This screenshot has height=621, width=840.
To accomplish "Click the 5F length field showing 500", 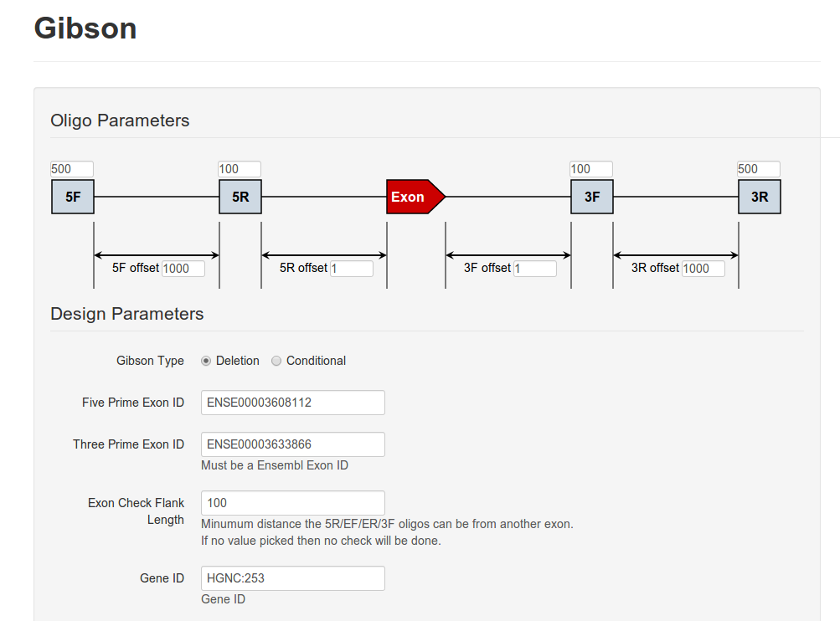I will click(72, 169).
